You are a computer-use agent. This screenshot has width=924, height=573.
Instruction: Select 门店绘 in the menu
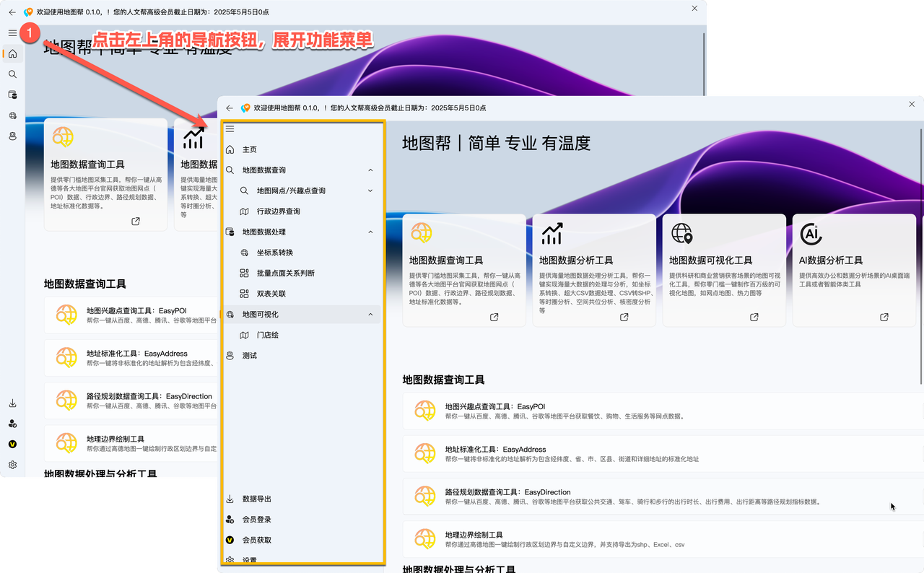point(302,335)
